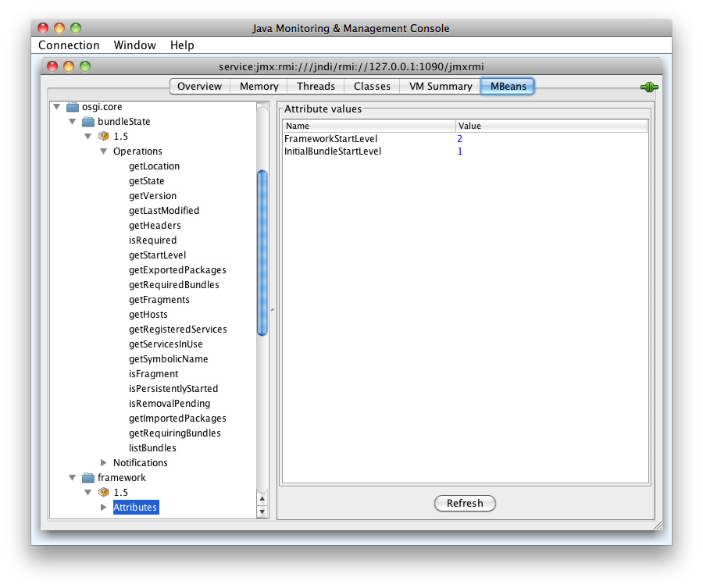This screenshot has width=703, height=588.
Task: Switch to the Classes tab
Action: [372, 86]
